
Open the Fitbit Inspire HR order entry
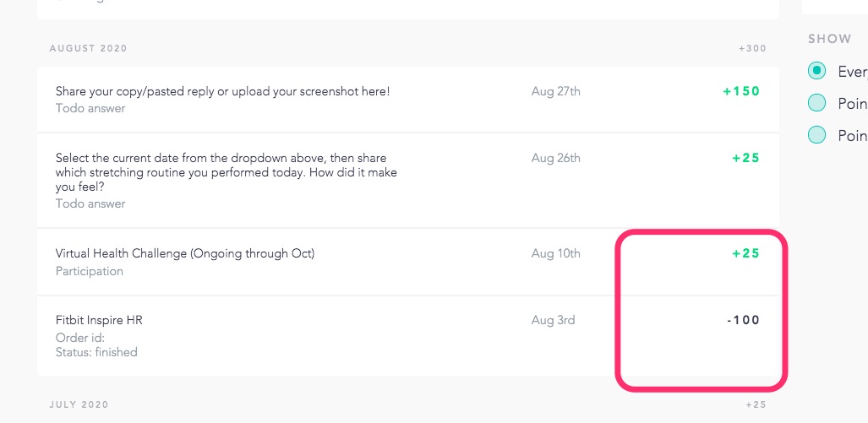click(408, 336)
